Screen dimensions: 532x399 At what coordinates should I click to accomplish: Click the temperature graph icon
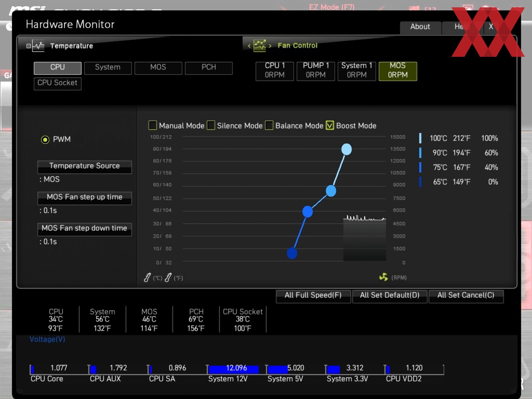(38, 46)
